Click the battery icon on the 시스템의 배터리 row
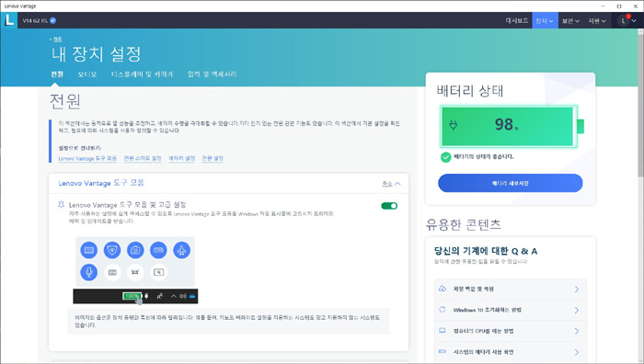The height and width of the screenshot is (364, 644). click(443, 351)
